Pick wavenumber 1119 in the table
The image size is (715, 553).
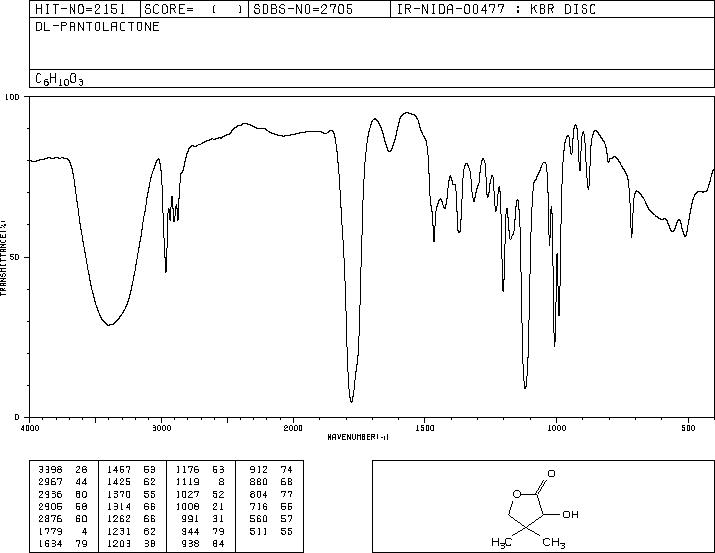click(187, 482)
